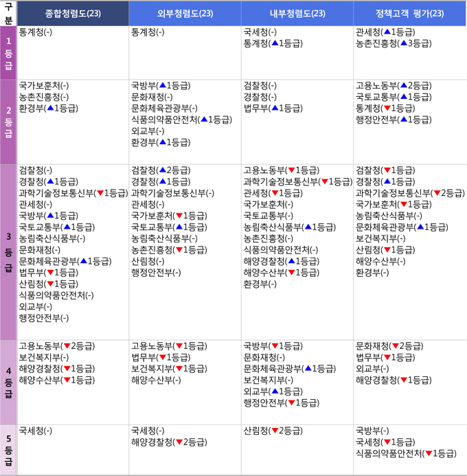467x476 pixels.
Task: Click 관세청(▼1등급) entry
Action: (273, 193)
